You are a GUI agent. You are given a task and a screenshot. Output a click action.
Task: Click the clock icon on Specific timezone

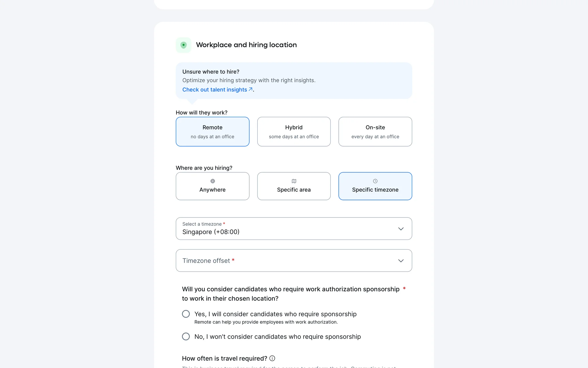click(x=375, y=181)
